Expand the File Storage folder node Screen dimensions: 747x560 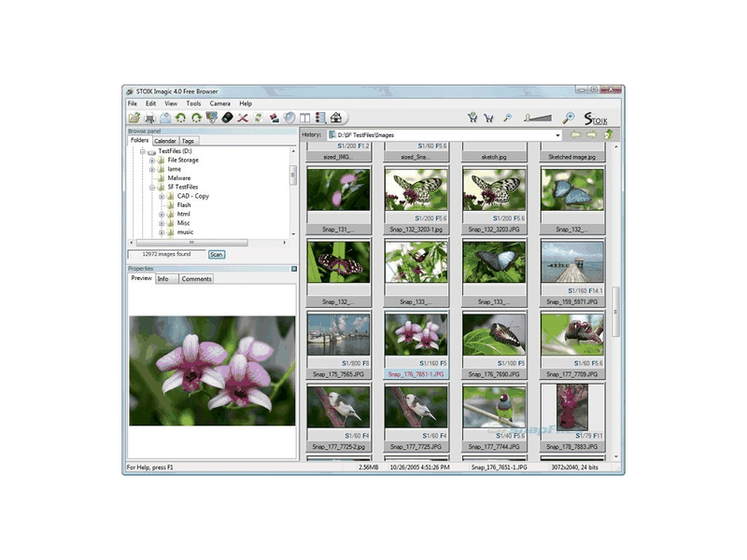point(152,161)
